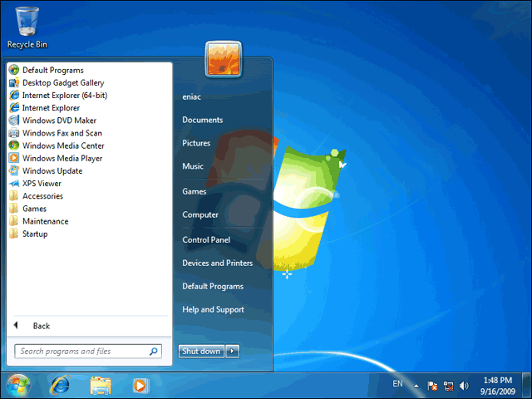Viewport: 532px width, 399px height.
Task: Expand the Startup folder
Action: point(28,234)
